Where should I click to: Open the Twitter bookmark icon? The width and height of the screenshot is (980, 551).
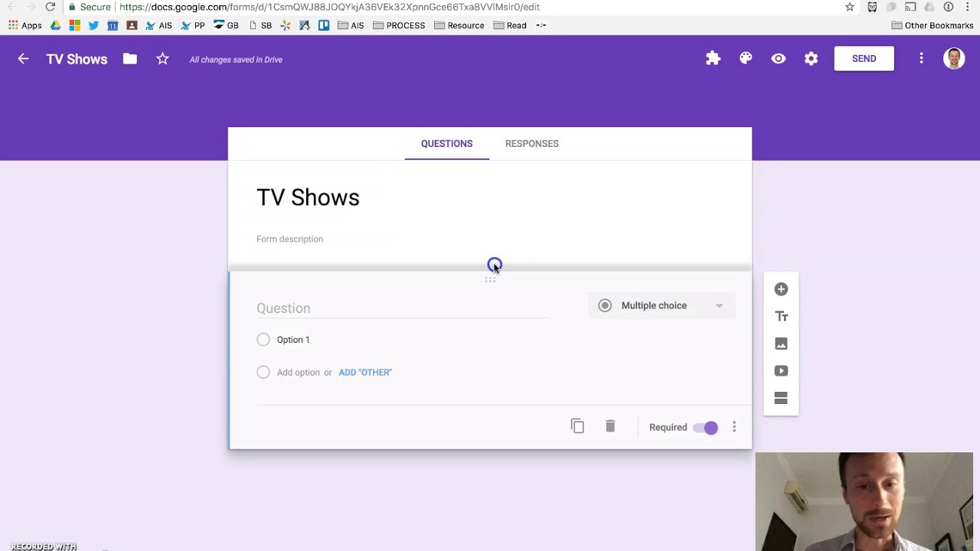93,25
